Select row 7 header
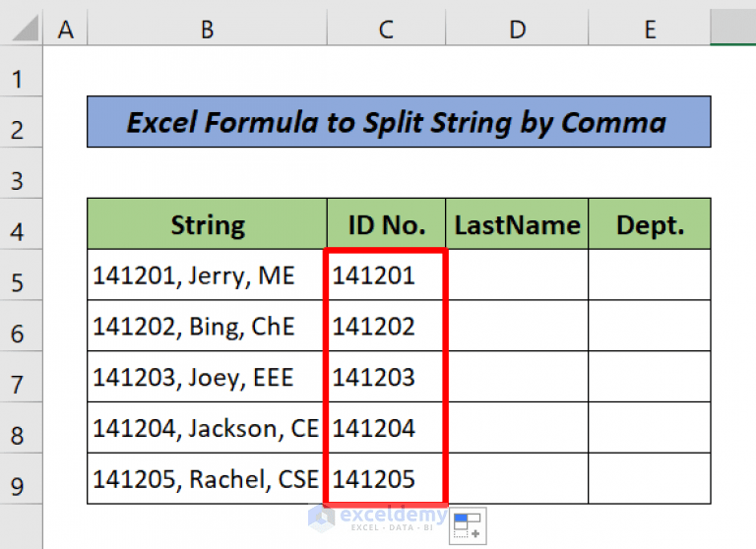Screen dimensions: 756x549 [22, 377]
